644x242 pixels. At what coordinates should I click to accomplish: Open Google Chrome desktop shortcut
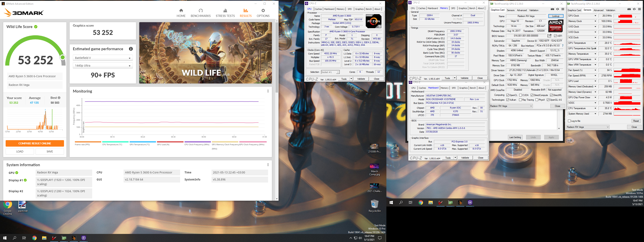coord(7,208)
